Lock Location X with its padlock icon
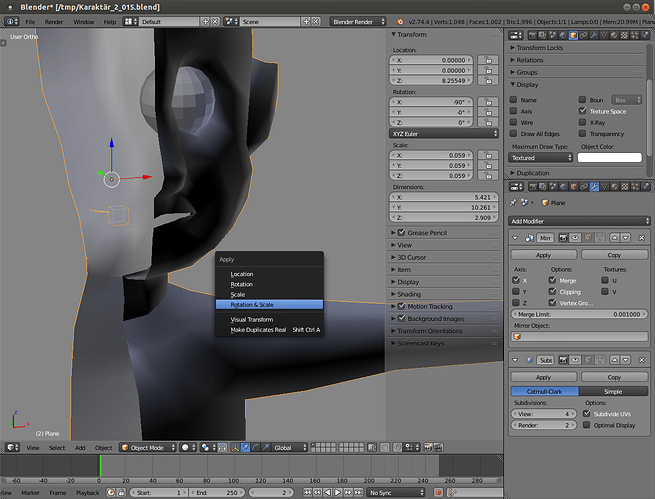655x499 pixels. [487, 60]
